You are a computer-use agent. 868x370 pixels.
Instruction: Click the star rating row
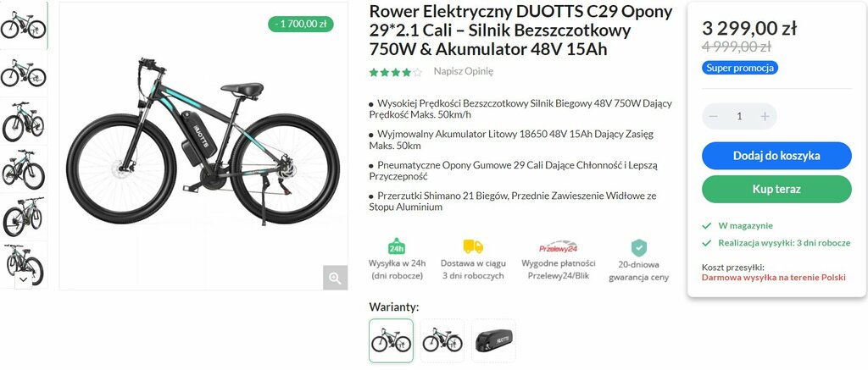coord(395,72)
